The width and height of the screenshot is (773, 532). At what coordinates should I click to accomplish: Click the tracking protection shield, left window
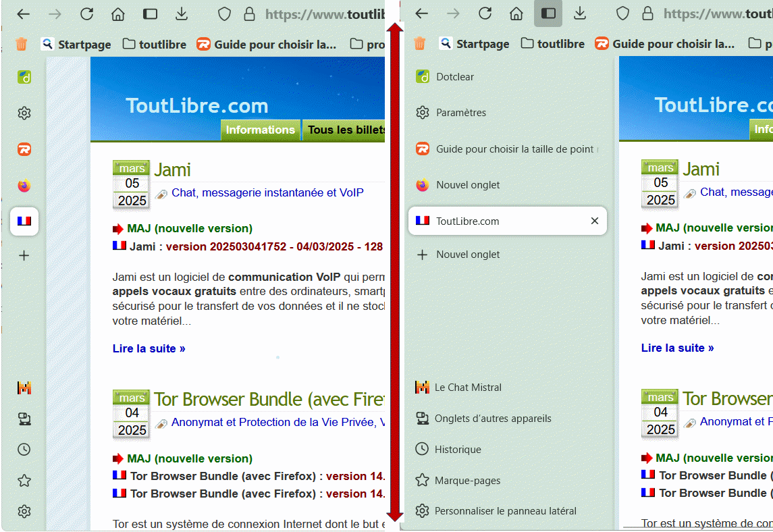point(224,14)
